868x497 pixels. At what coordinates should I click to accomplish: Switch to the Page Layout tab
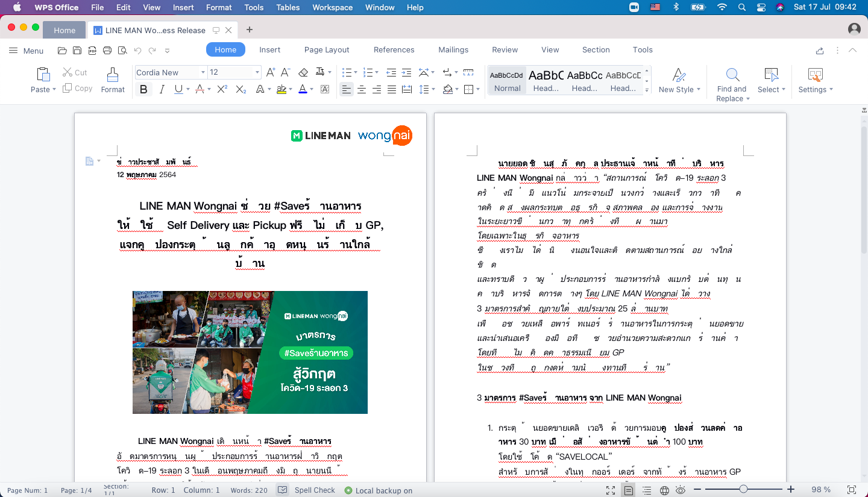pyautogui.click(x=327, y=50)
